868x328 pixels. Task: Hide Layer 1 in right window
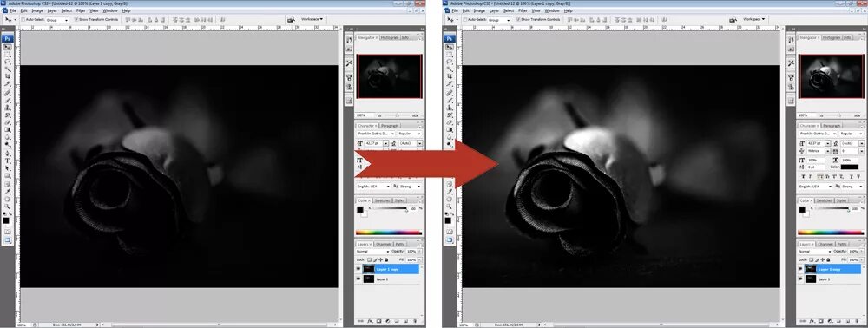[800, 279]
